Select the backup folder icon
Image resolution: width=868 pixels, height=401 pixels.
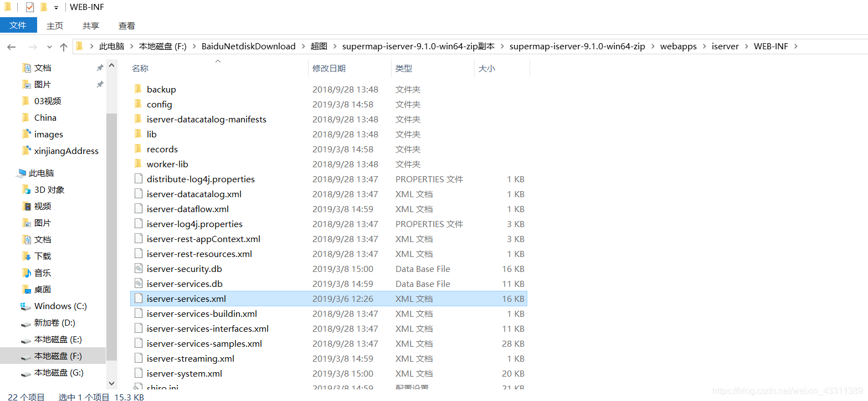138,89
